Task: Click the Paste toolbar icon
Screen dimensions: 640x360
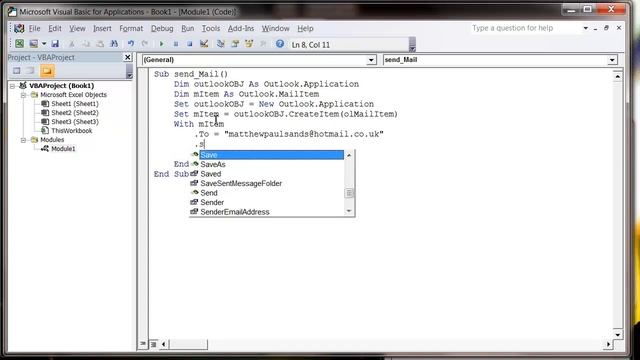Action: click(100, 44)
